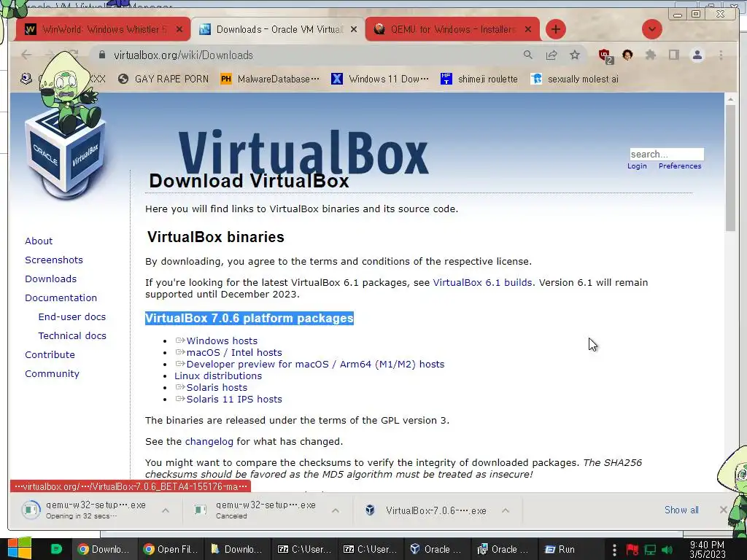Image resolution: width=747 pixels, height=560 pixels.
Task: Expand the tab search dropdown
Action: [x=651, y=29]
